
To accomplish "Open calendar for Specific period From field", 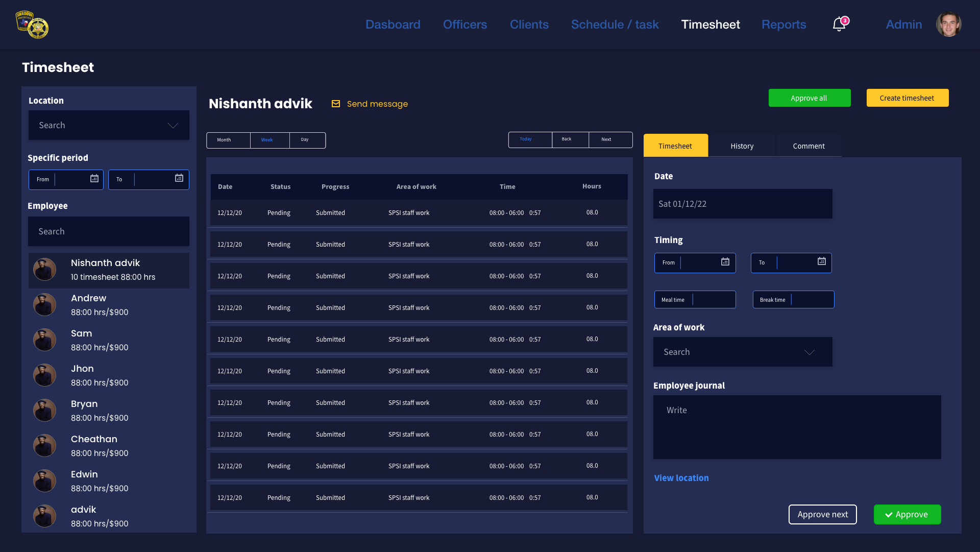I will click(x=94, y=179).
